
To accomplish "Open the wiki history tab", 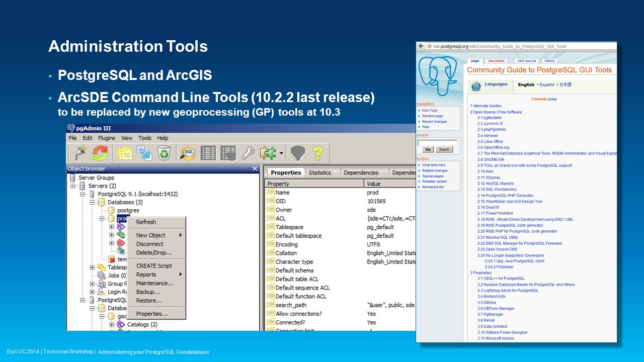I will 549,61.
